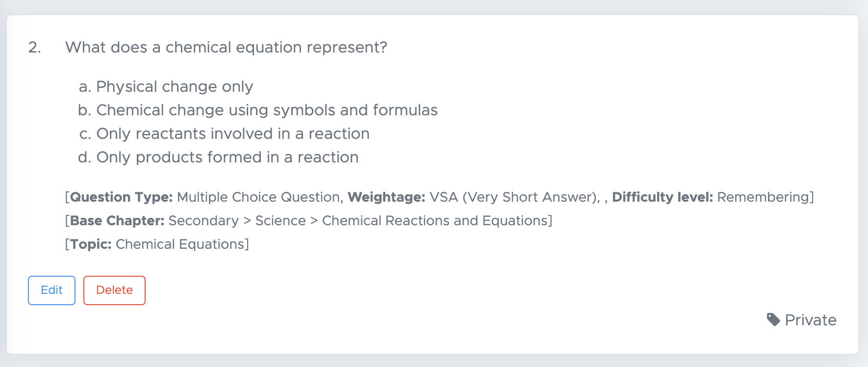Screen dimensions: 868x367
Task: Select option d Only products formed
Action: [218, 157]
